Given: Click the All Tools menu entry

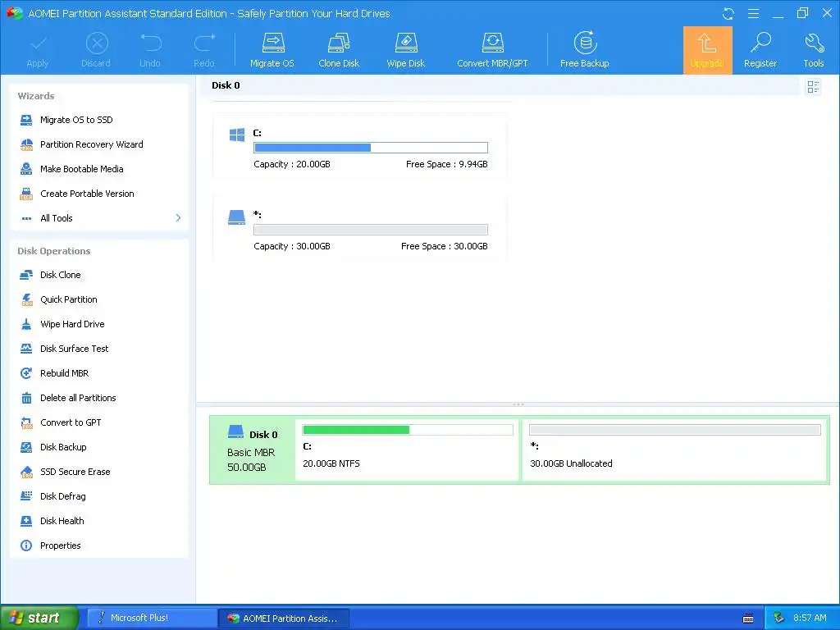Looking at the screenshot, I should click(x=57, y=218).
